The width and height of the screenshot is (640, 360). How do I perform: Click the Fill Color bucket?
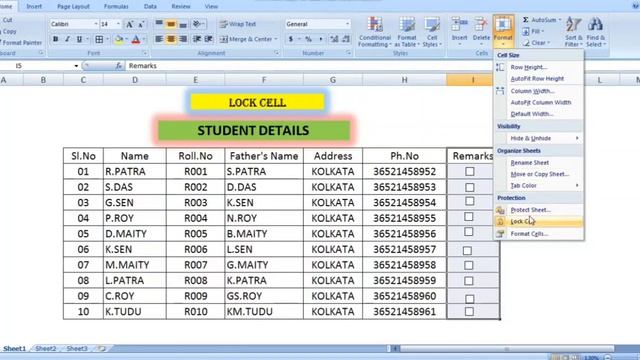click(x=119, y=39)
